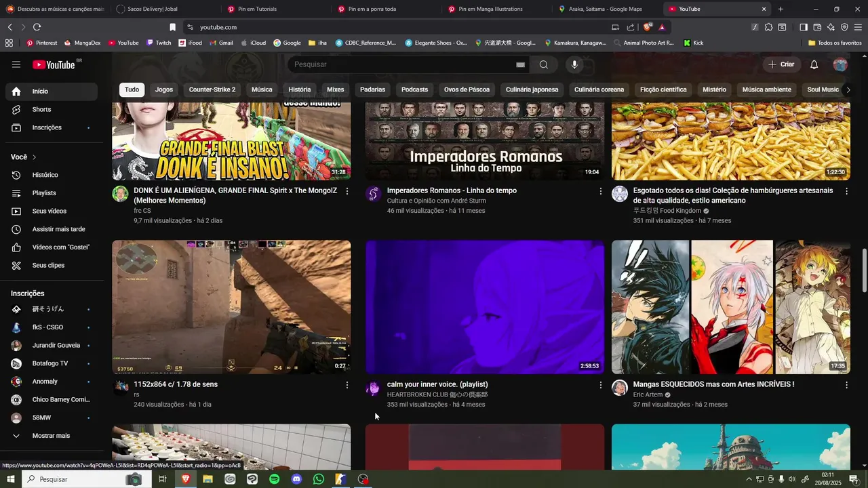Select the Jogos filter chip

tap(164, 89)
